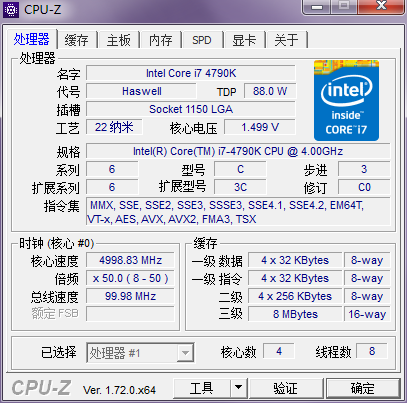Click the core speed 4998.83 MHz
407x403 pixels.
[130, 260]
